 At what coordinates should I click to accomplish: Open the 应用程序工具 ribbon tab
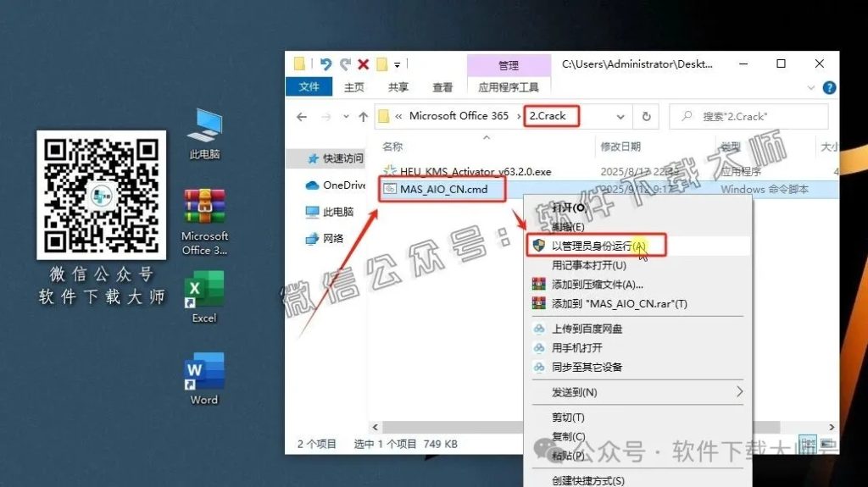[x=509, y=87]
